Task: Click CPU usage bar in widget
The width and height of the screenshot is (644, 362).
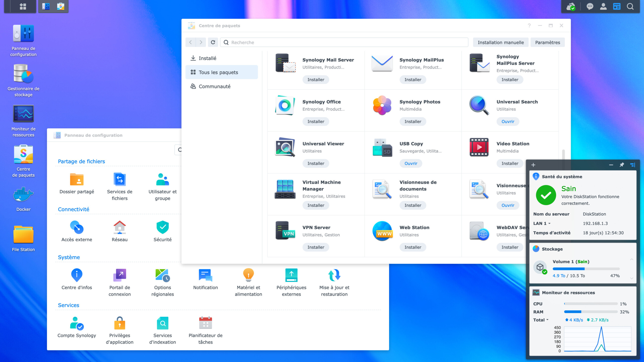Action: (591, 304)
